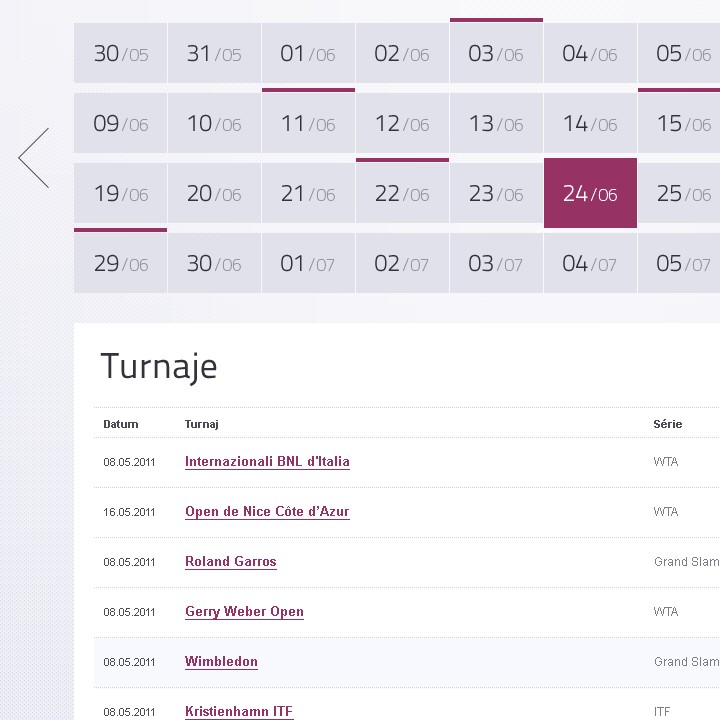Select date 24/06 in calendar

(x=590, y=194)
